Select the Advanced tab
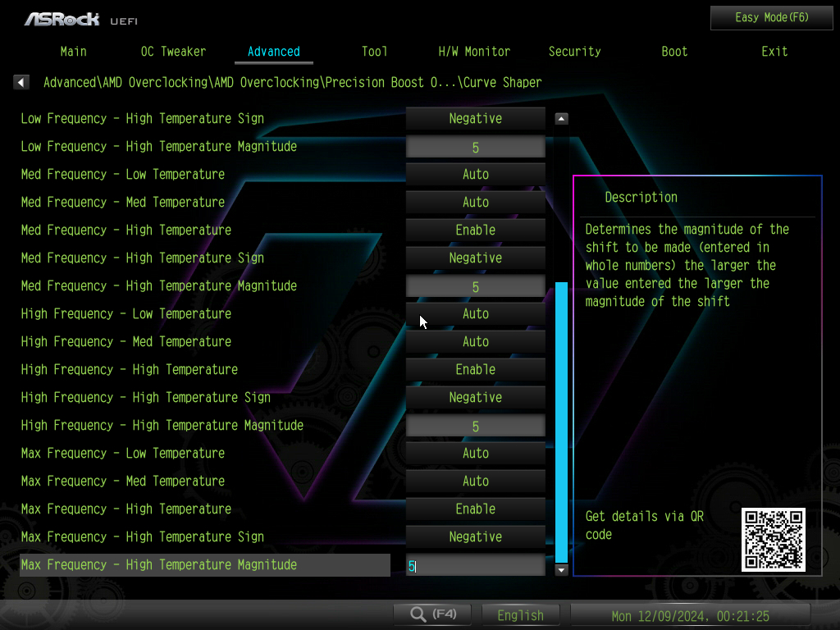The height and width of the screenshot is (630, 840). coord(274,52)
